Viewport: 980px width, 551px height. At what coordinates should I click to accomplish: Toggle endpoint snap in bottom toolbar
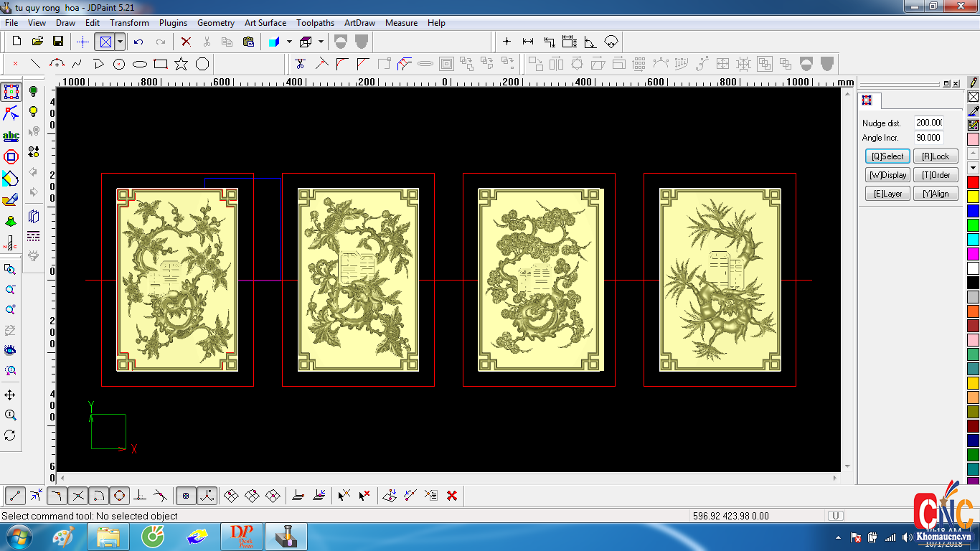point(16,496)
